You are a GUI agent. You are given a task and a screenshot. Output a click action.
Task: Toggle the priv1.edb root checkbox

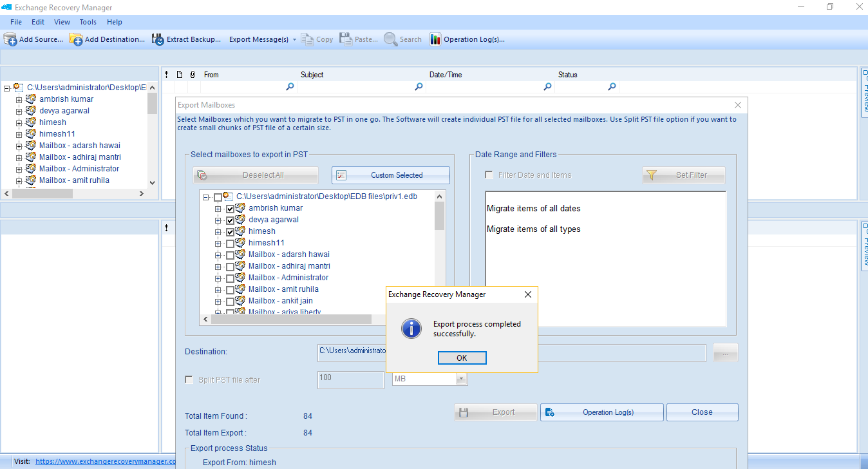click(218, 197)
